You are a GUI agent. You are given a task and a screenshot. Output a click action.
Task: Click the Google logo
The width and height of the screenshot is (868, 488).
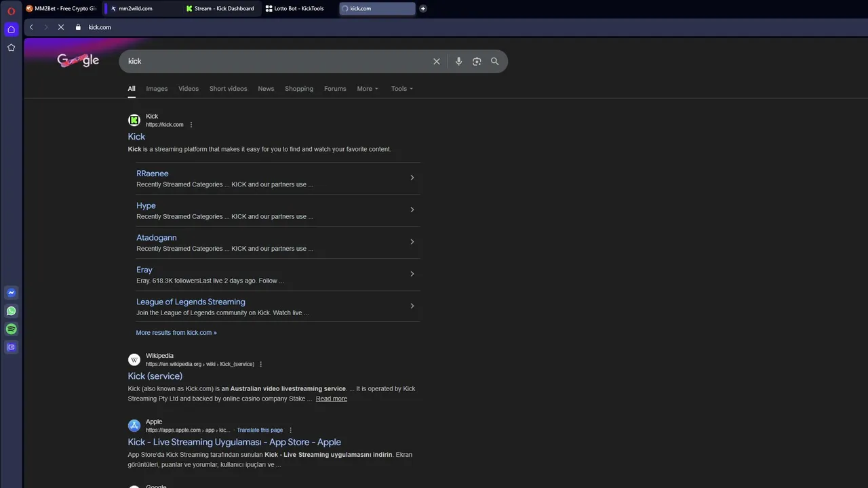tap(78, 60)
